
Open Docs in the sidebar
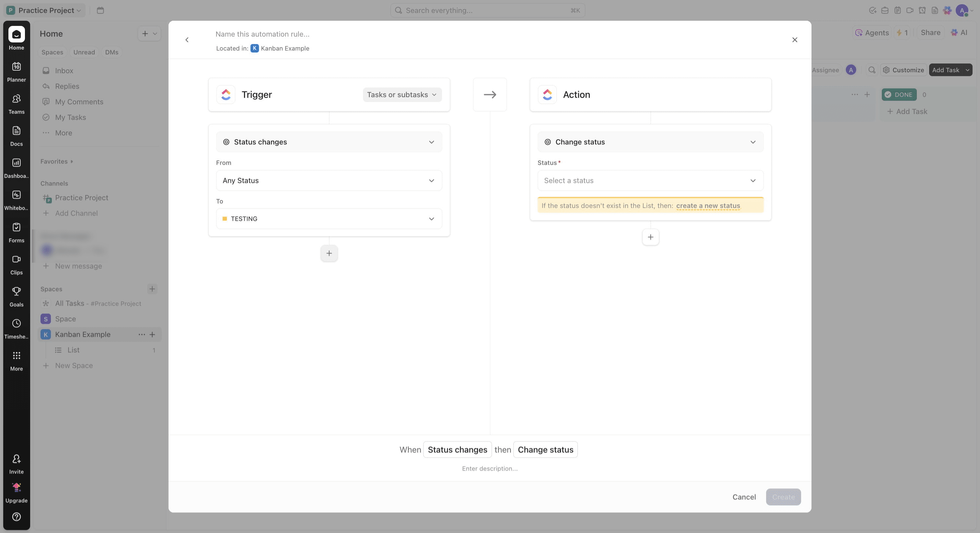[16, 136]
